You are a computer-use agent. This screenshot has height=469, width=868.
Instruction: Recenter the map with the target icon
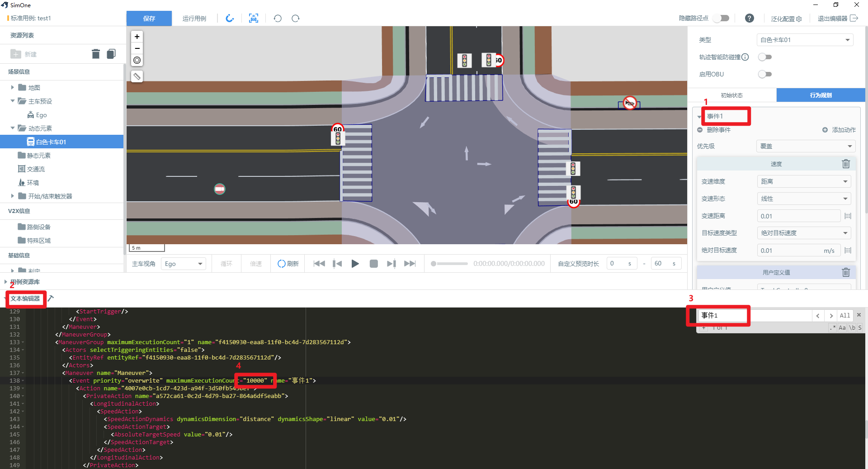click(x=137, y=60)
